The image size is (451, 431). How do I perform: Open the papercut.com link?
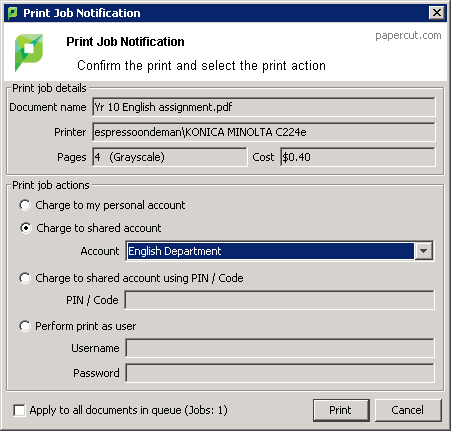pyautogui.click(x=408, y=35)
